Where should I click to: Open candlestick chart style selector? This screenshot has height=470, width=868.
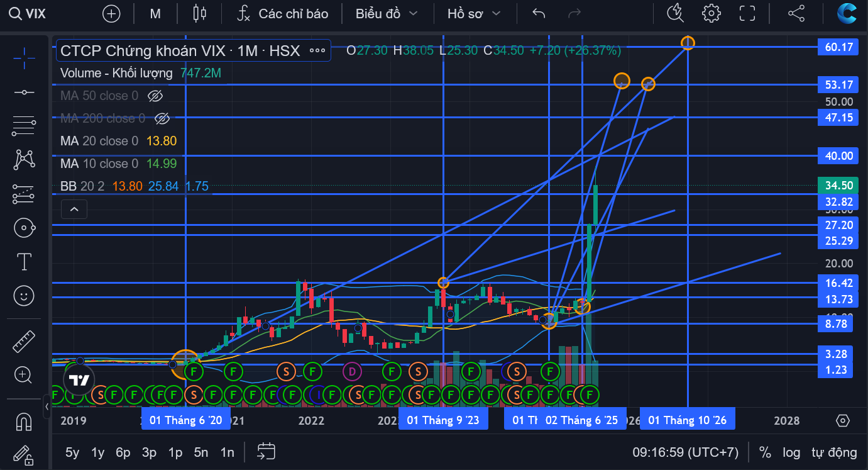point(200,13)
